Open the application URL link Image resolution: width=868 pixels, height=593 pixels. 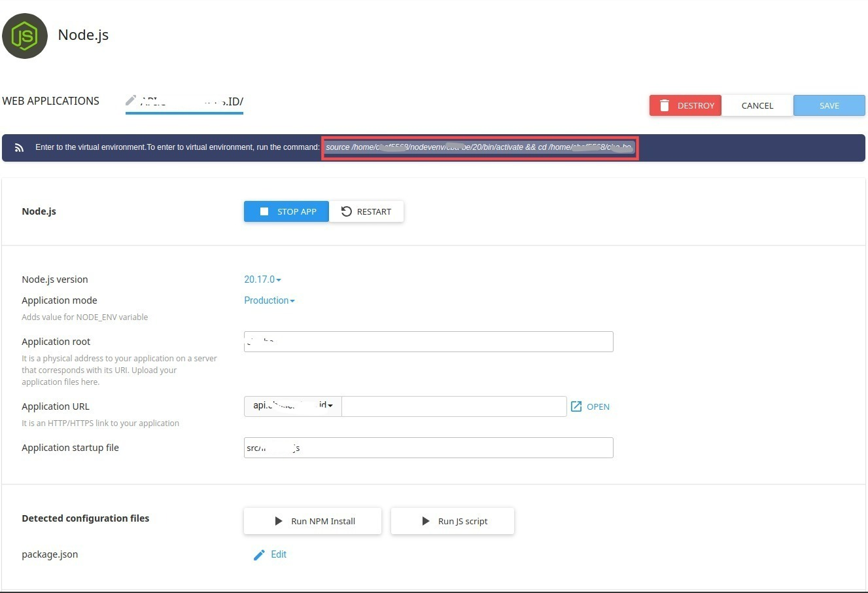tap(590, 406)
